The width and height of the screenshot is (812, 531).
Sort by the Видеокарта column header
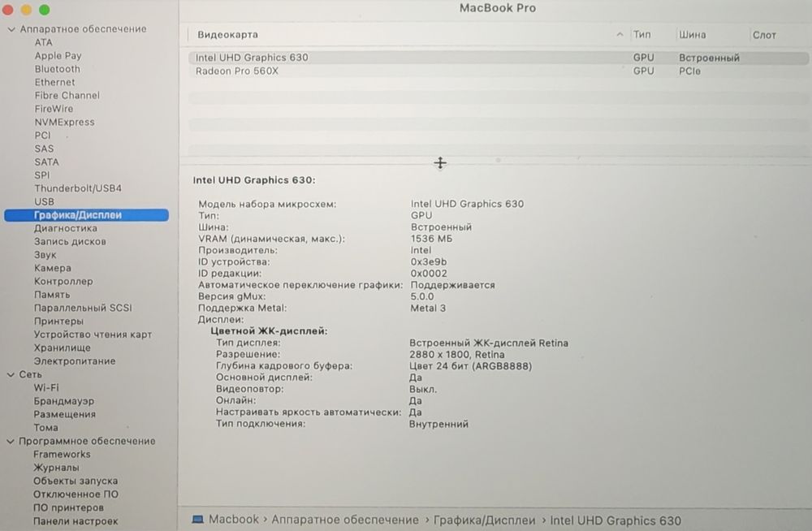point(228,35)
